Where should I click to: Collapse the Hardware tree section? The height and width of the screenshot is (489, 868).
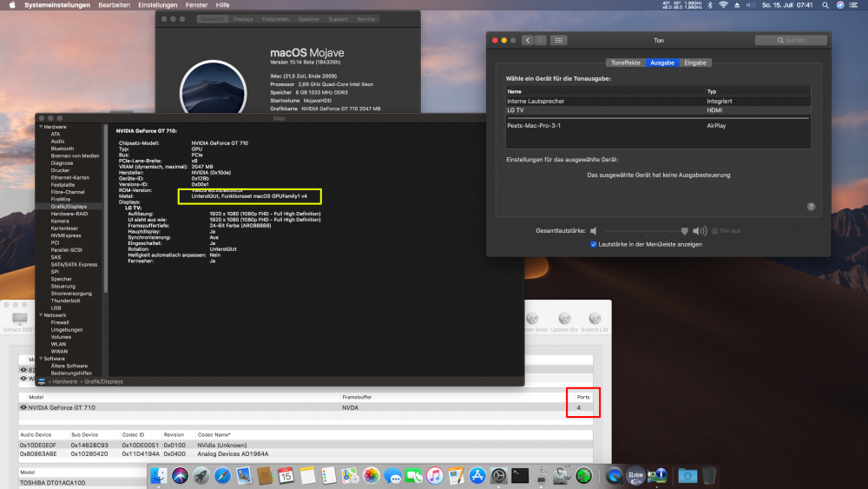click(41, 127)
